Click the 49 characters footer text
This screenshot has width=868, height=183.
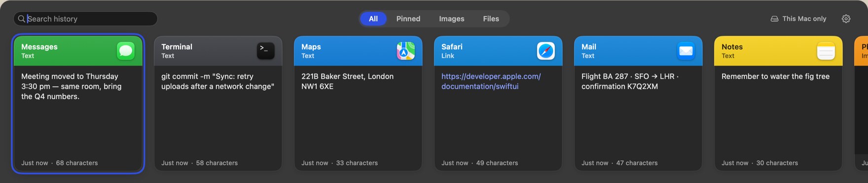pyautogui.click(x=497, y=163)
